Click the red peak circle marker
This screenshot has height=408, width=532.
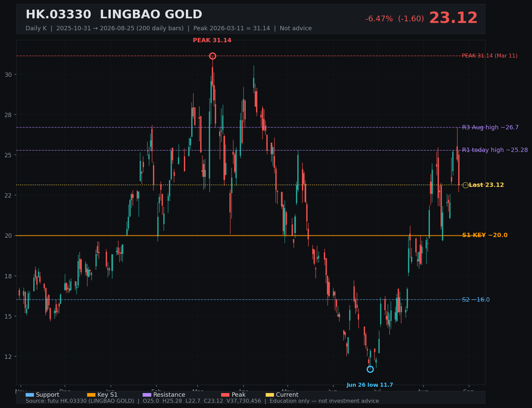click(212, 56)
